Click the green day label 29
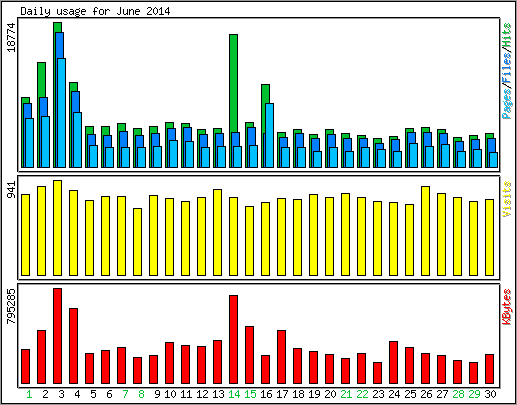 474,395
